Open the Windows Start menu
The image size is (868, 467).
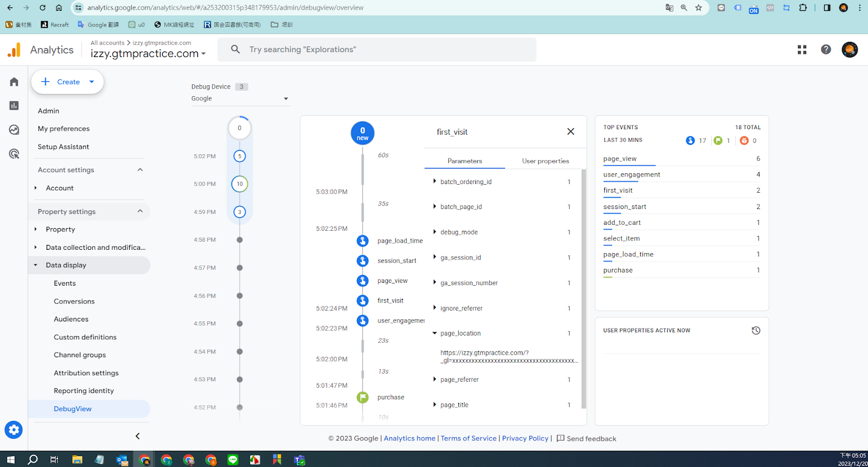(x=10, y=460)
